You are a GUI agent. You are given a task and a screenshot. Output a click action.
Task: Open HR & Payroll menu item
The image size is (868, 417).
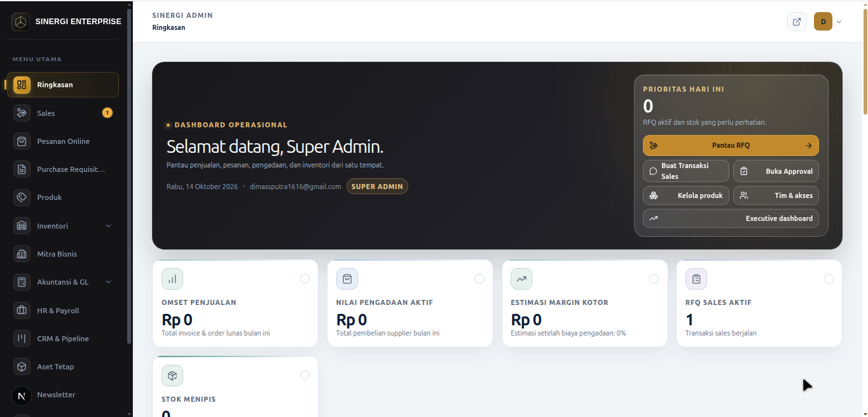coord(63,311)
